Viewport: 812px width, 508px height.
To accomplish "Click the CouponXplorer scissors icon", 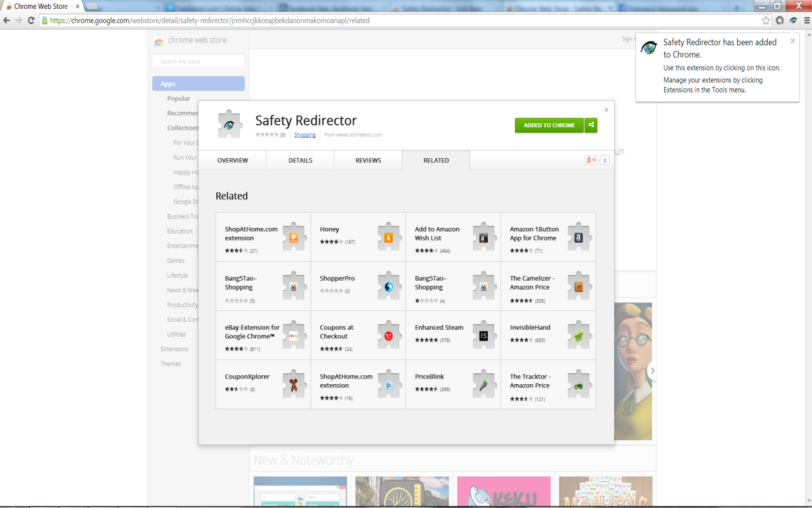I will click(x=293, y=384).
